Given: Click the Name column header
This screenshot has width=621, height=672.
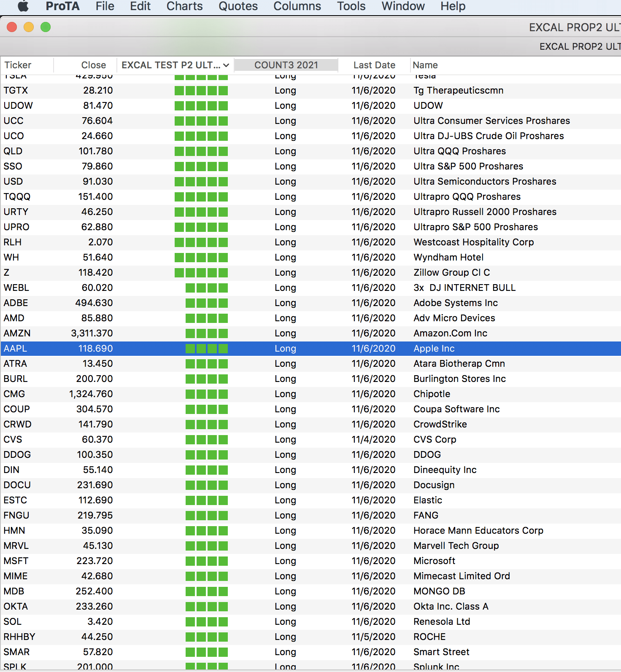Looking at the screenshot, I should [x=425, y=65].
